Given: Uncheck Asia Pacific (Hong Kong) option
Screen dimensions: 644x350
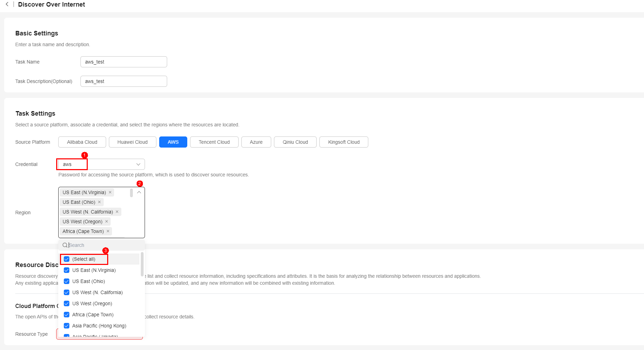Looking at the screenshot, I should 67,326.
